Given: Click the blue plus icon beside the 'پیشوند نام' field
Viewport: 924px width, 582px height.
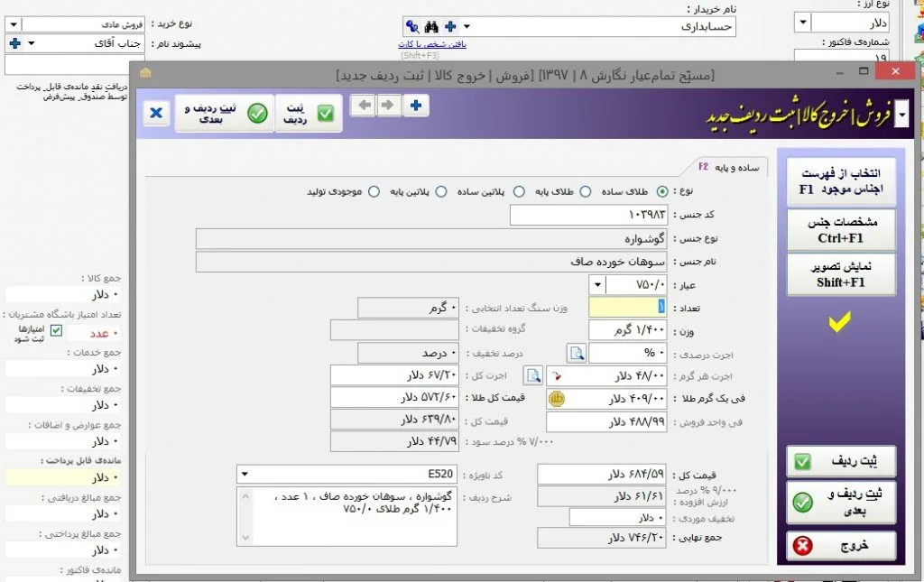Looking at the screenshot, I should 15,43.
